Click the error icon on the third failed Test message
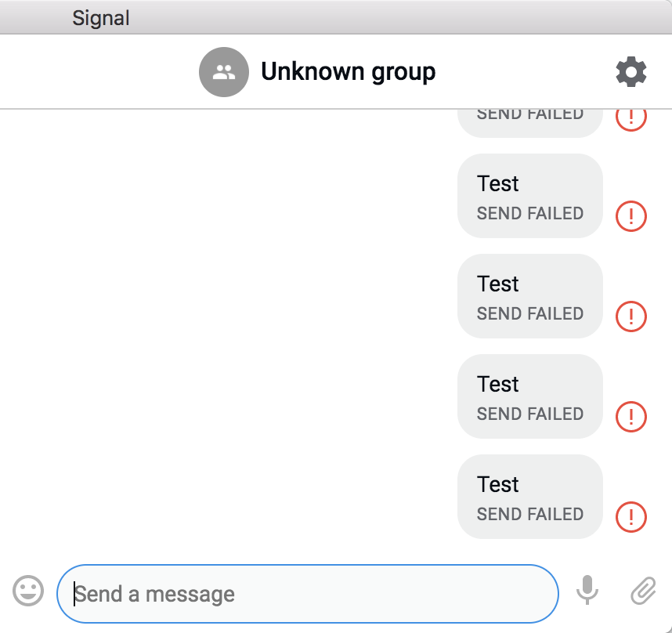672x633 pixels. point(631,316)
